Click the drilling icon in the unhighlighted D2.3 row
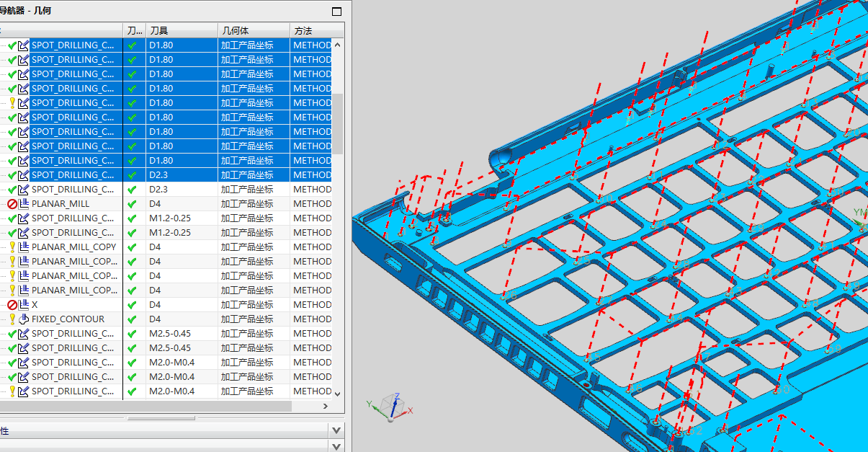 (x=24, y=190)
